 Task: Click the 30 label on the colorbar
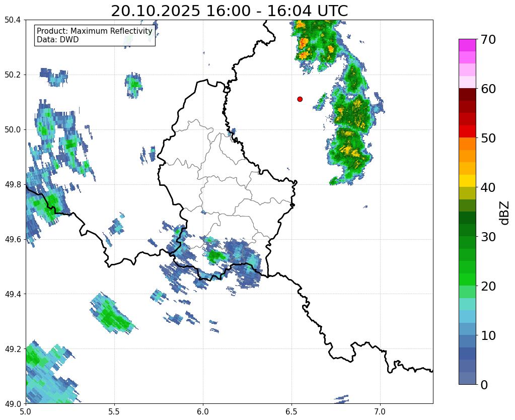pyautogui.click(x=488, y=237)
